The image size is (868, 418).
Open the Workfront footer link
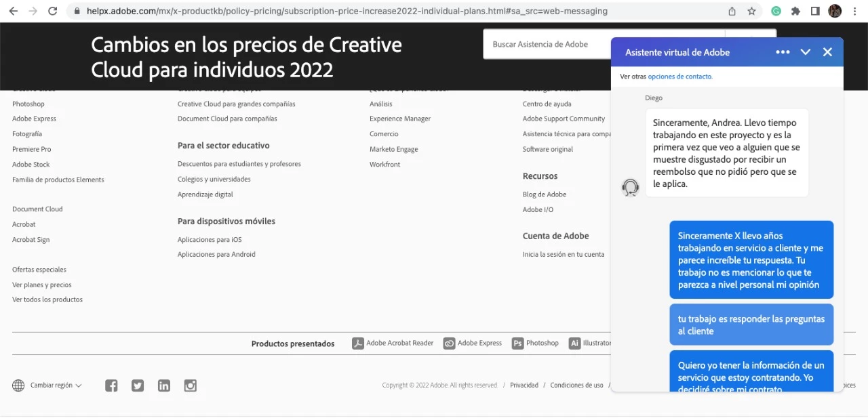[x=384, y=165]
